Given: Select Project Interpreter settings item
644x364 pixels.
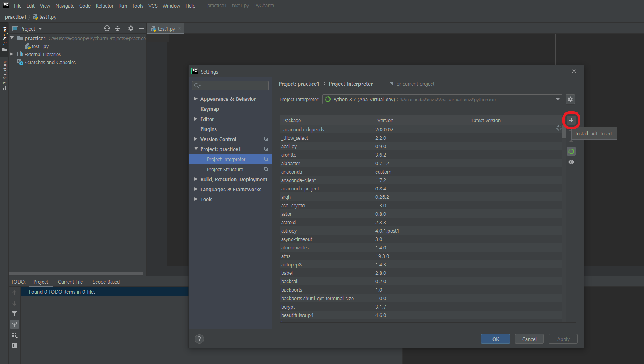Looking at the screenshot, I should [230, 159].
